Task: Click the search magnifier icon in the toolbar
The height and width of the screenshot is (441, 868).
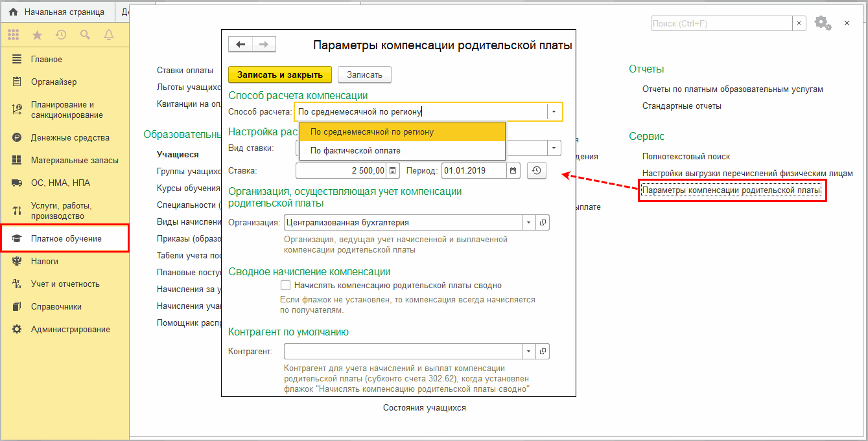Action: [85, 34]
